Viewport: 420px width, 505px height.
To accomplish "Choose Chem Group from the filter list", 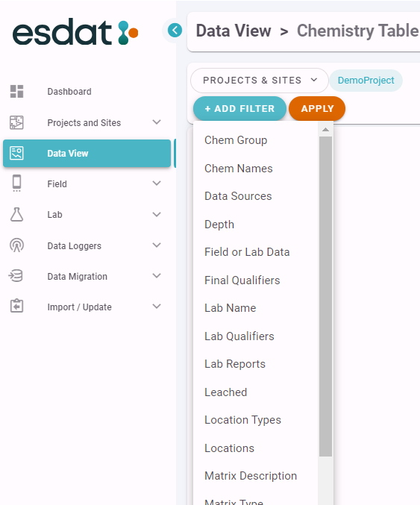I will [x=236, y=140].
